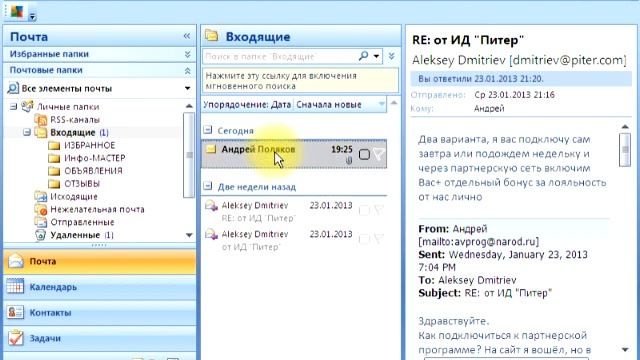Click the search field in Входящие

click(x=279, y=56)
